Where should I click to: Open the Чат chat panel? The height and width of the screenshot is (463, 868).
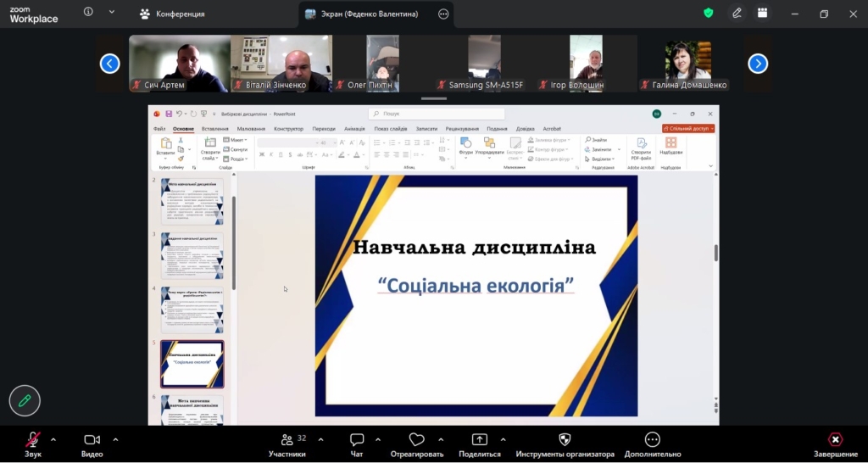[357, 440]
